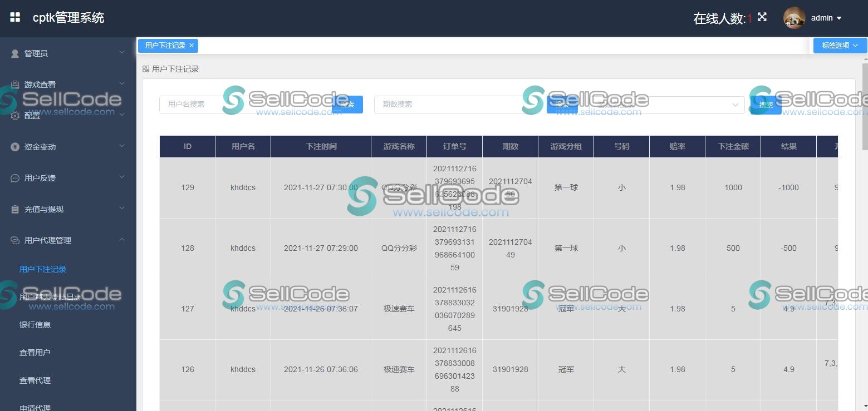Click the 用户代理管理 icon in sidebar

pyautogui.click(x=15, y=240)
